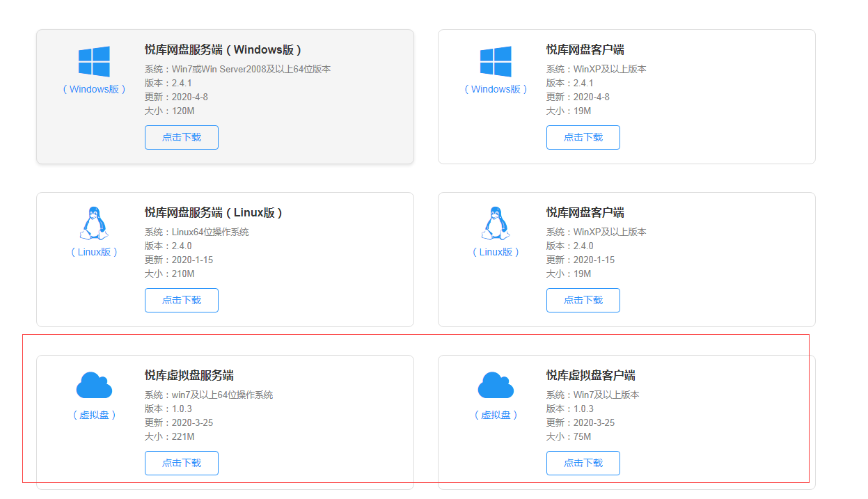Click the text 系统：win7及以上64位操作系统
The width and height of the screenshot is (868, 499).
209,395
